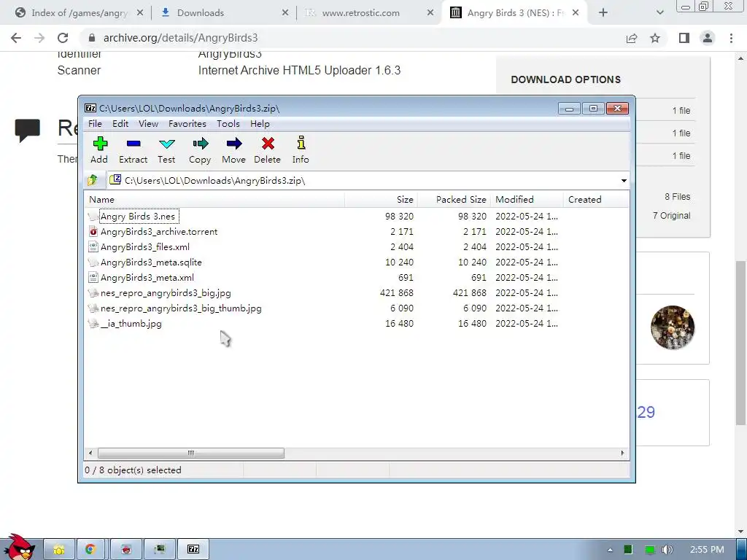Click the round uploader avatar thumbnail

(672, 327)
